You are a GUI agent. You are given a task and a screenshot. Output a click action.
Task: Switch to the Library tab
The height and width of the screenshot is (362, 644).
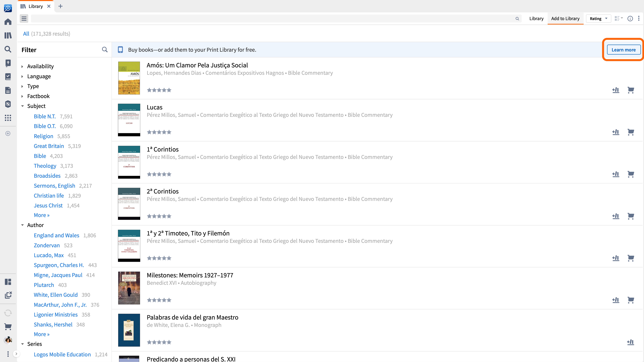pyautogui.click(x=536, y=19)
